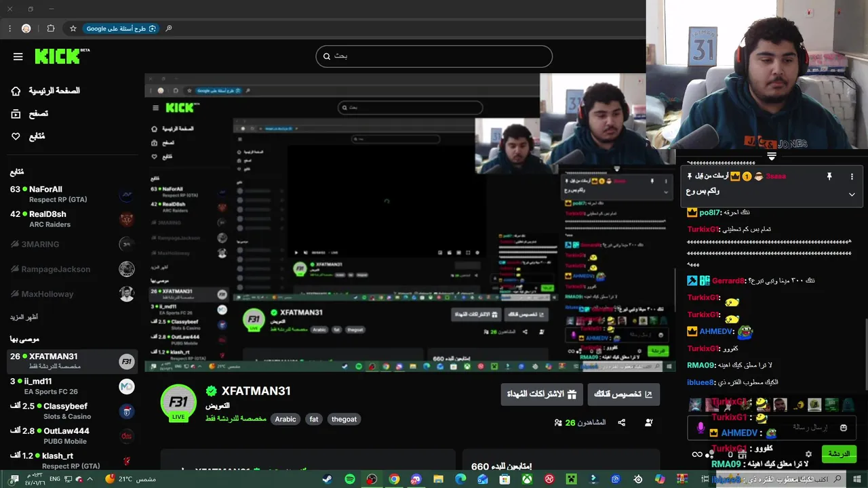The width and height of the screenshot is (868, 488).
Task: Open offline channel 3MARING
Action: pyautogui.click(x=72, y=244)
